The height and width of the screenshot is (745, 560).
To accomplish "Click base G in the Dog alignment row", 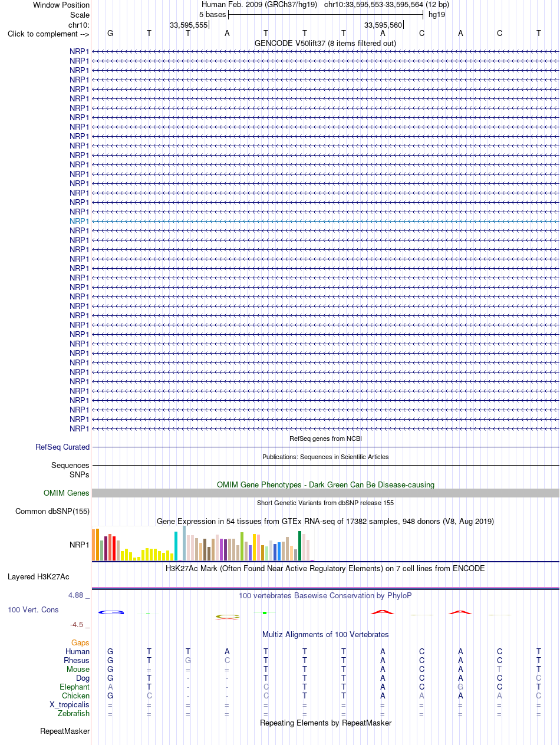I will (110, 678).
